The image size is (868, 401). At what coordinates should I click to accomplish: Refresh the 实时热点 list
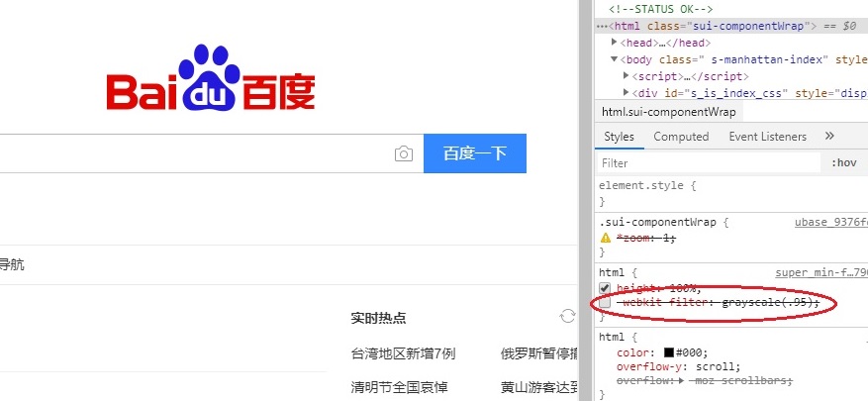click(x=567, y=316)
